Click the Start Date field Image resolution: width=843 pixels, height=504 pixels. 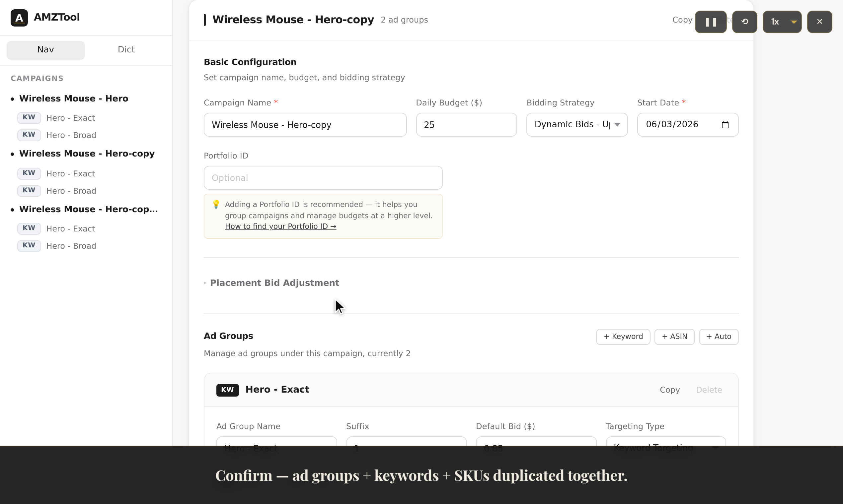(688, 125)
